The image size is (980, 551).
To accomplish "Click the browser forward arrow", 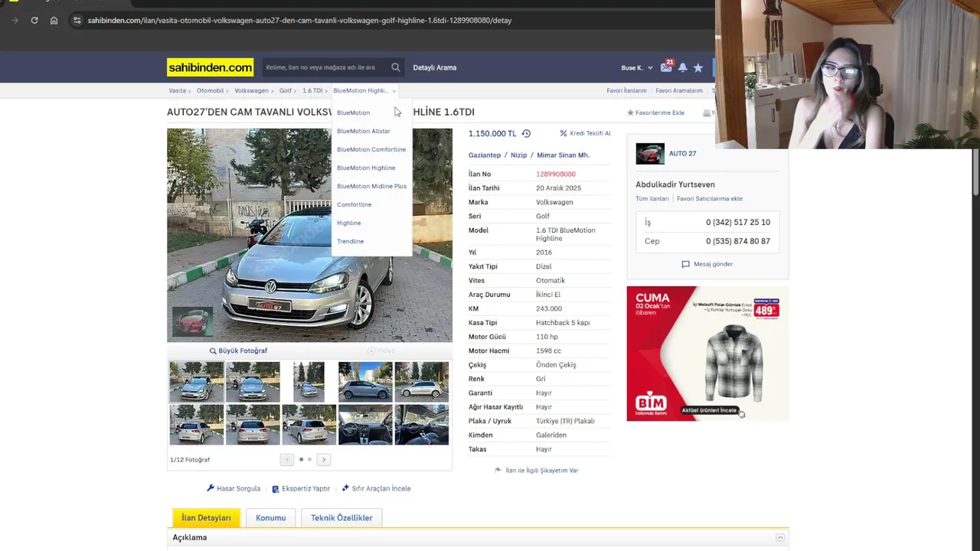I will [x=15, y=20].
